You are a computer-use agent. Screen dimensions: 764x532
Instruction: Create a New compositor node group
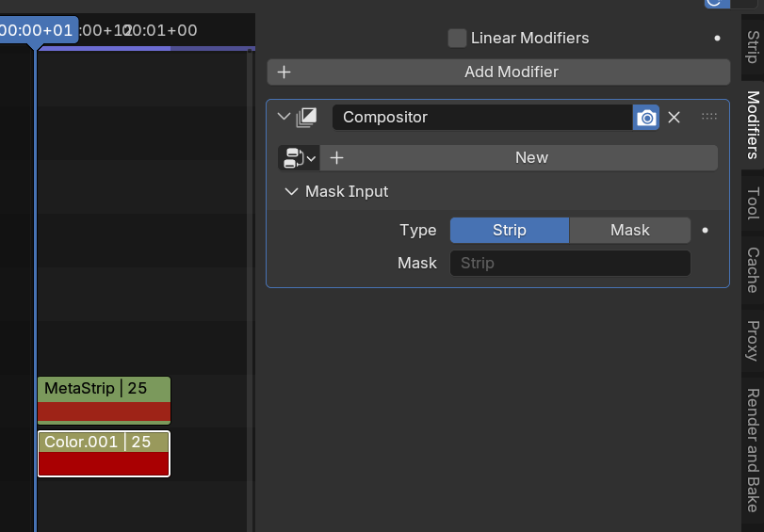click(519, 158)
